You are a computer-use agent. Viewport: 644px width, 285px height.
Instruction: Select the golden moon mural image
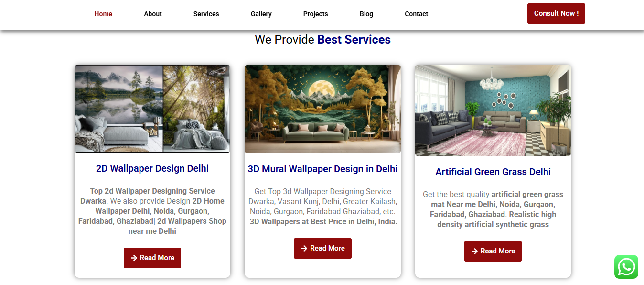322,109
